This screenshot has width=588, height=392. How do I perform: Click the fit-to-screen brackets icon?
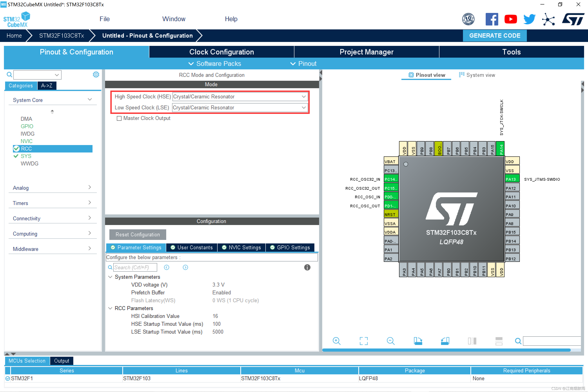click(x=364, y=341)
